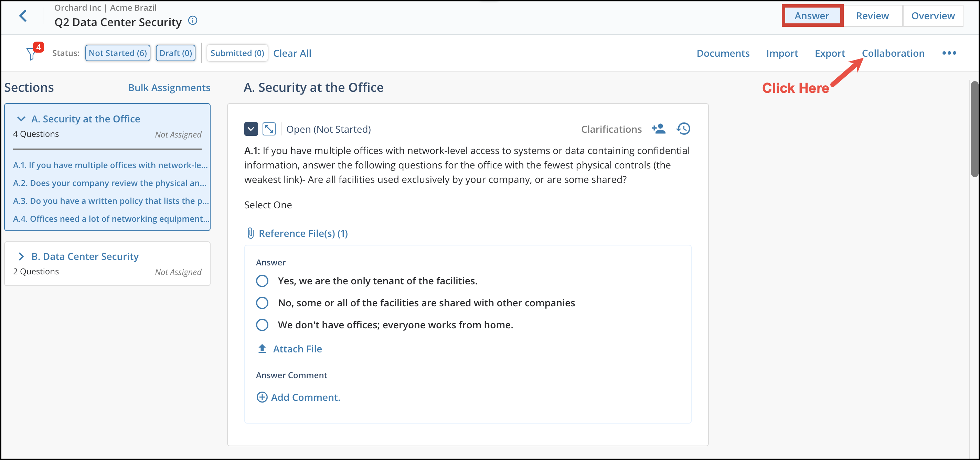Viewport: 980px width, 460px height.
Task: Collapse the A.1 question card chevron
Action: tap(251, 129)
